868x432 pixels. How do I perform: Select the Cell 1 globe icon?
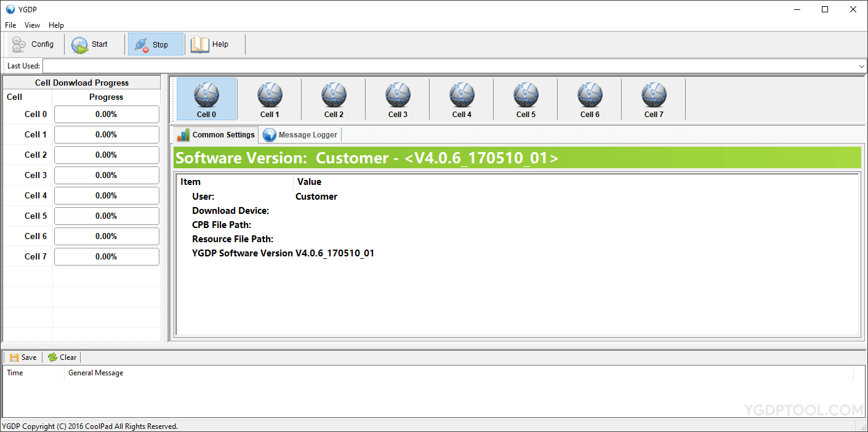pyautogui.click(x=270, y=99)
